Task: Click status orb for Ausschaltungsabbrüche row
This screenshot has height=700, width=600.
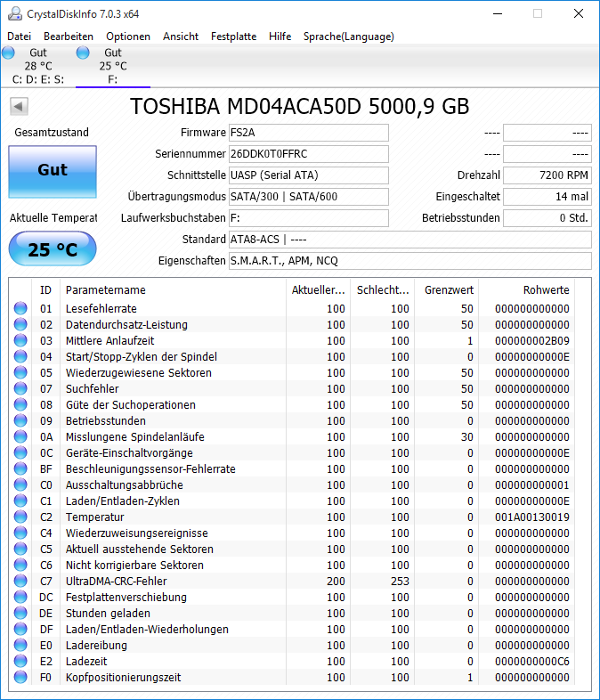Action: pyautogui.click(x=20, y=484)
